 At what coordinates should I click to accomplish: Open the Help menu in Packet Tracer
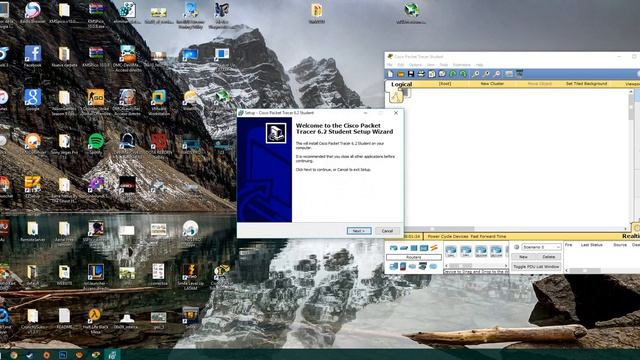480,65
